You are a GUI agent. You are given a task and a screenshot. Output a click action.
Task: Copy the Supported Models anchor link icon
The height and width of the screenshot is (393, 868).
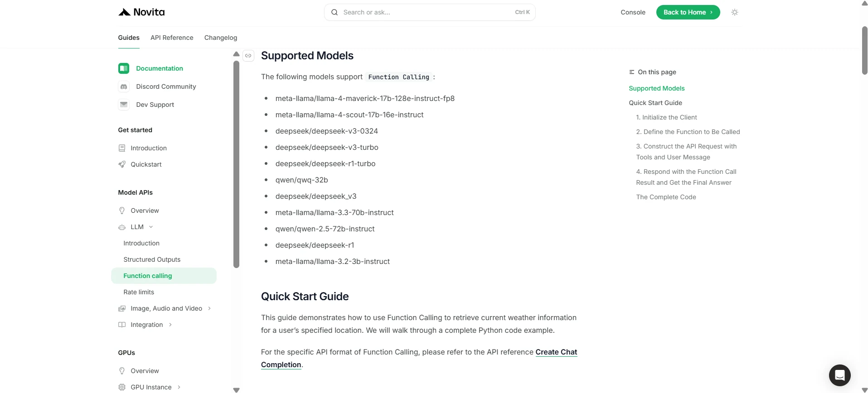248,56
